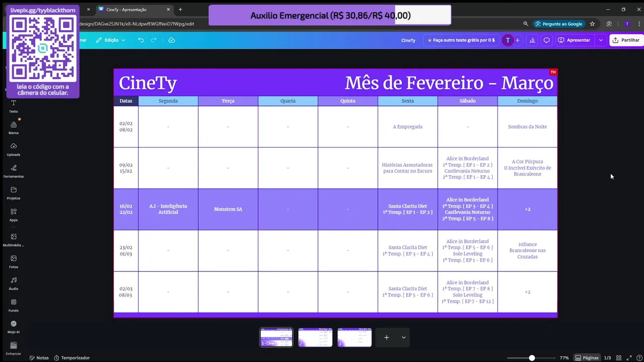Select page 1 thumbnail
The image size is (644, 362).
point(276,337)
